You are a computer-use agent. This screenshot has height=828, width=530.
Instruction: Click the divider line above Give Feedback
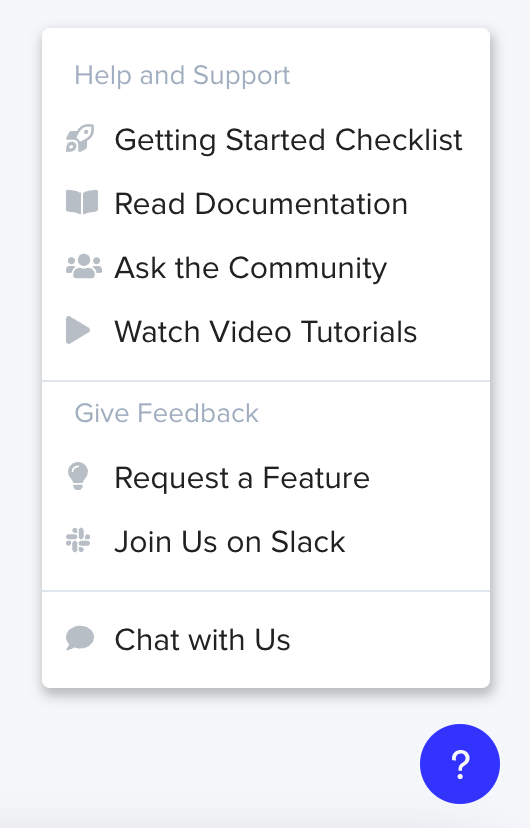click(266, 381)
